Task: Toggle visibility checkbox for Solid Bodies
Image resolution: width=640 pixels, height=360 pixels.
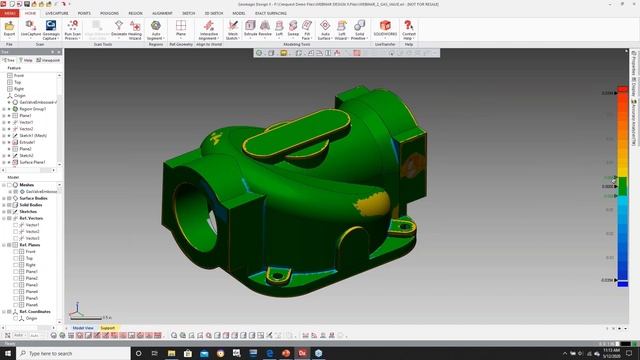Action: 9,205
